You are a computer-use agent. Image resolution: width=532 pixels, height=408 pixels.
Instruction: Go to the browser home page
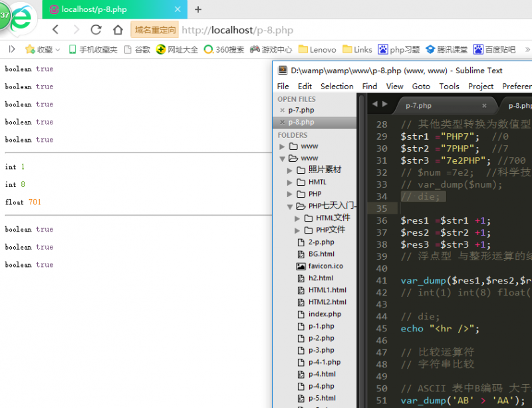118,30
